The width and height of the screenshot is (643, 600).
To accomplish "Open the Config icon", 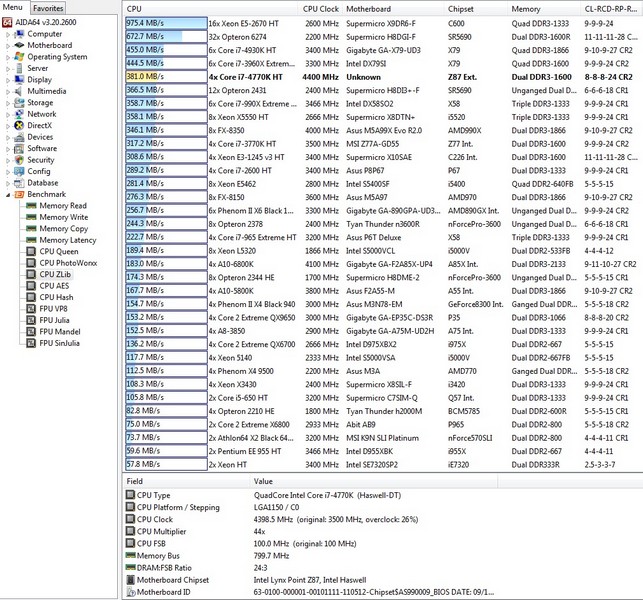I will (19, 172).
